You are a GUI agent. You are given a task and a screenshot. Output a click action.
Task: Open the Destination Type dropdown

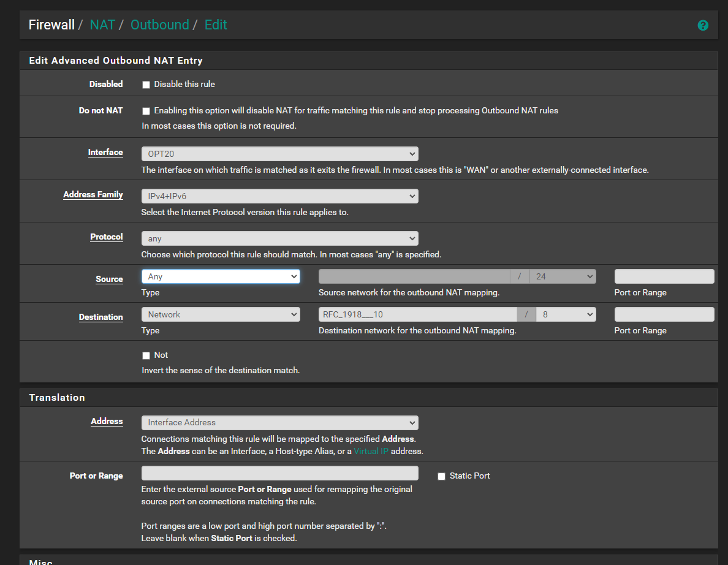(221, 314)
